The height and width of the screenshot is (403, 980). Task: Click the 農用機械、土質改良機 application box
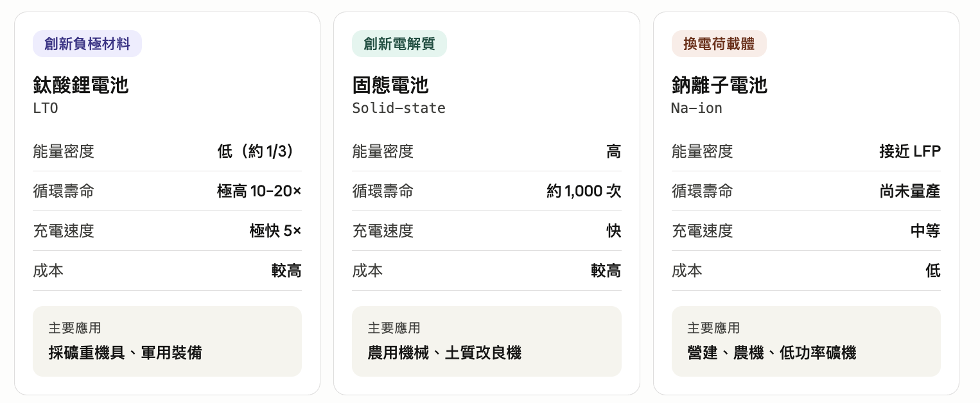point(487,341)
